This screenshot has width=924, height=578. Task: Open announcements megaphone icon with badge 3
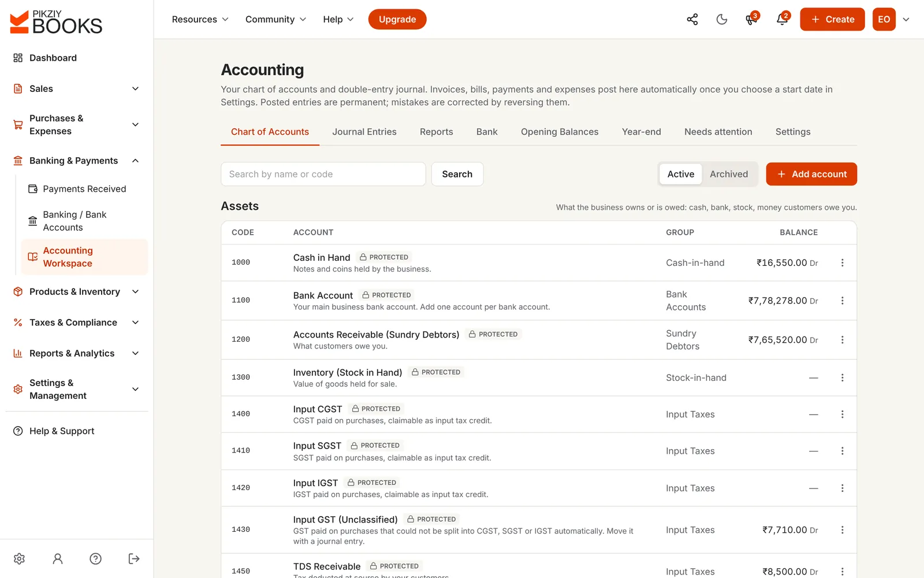coord(751,19)
